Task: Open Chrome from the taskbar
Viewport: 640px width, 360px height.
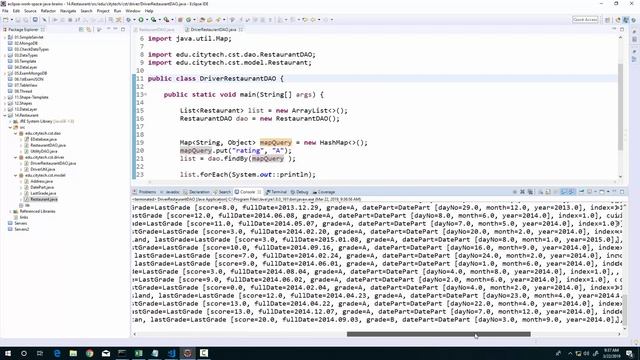Action: (89, 353)
